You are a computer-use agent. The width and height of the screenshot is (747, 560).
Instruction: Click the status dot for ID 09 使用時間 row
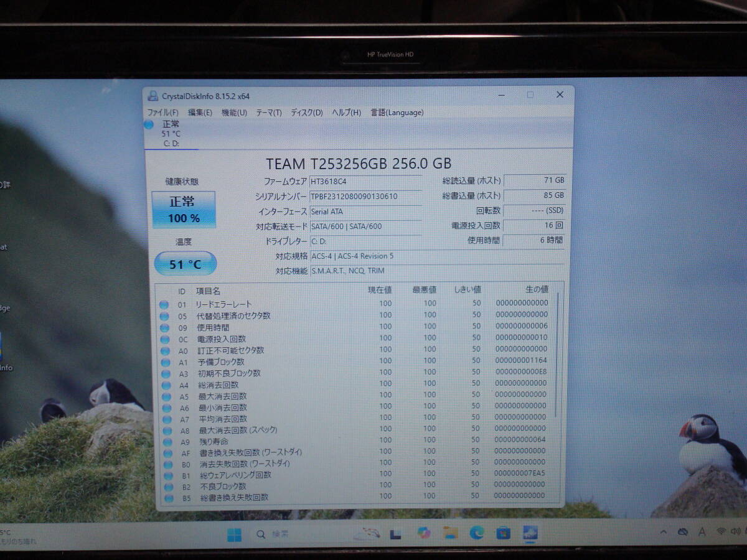pyautogui.click(x=164, y=327)
